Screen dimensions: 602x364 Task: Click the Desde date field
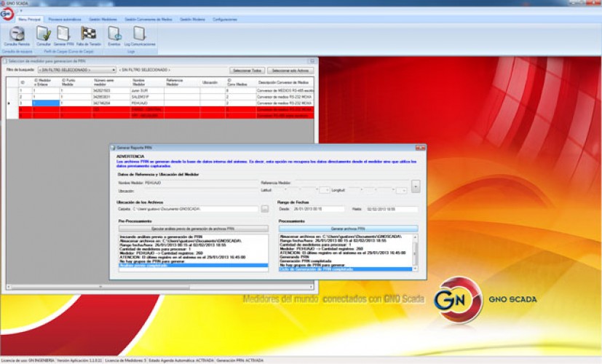(318, 209)
